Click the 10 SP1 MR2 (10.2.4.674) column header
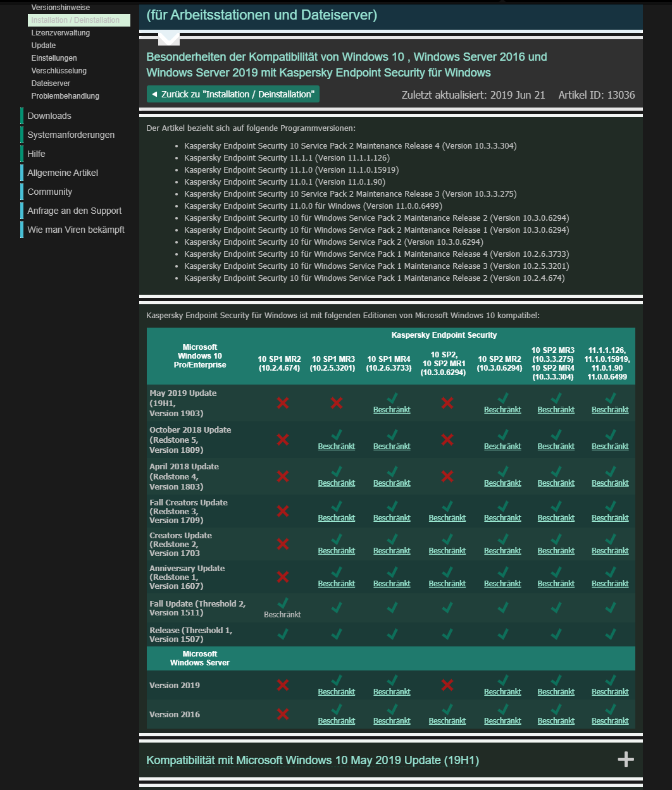Viewport: 672px width, 790px height. [x=279, y=363]
